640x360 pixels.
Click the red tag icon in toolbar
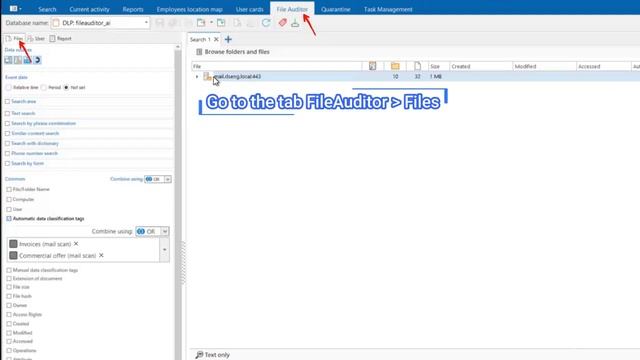pos(282,23)
